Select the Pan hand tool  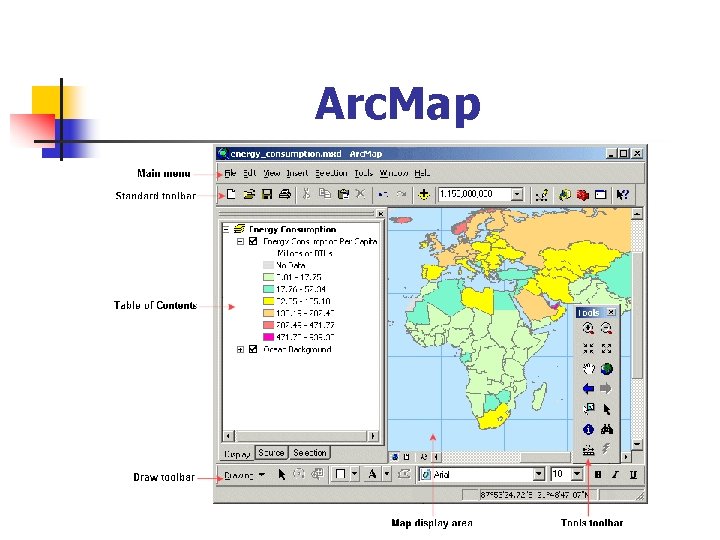click(588, 368)
